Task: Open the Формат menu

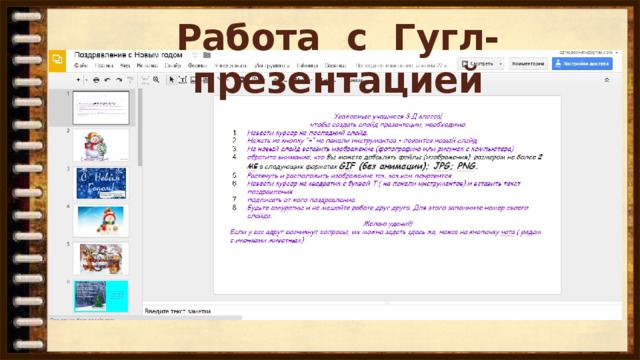Action: [x=198, y=65]
